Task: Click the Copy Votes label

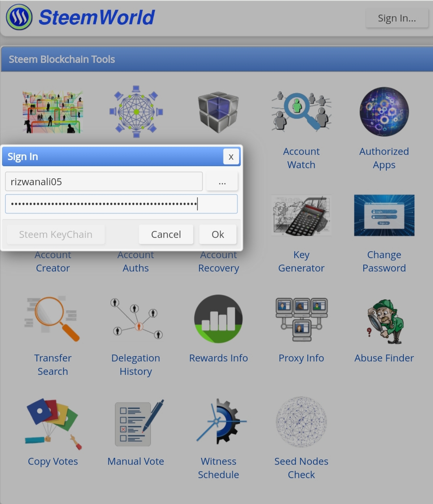Action: click(x=53, y=461)
